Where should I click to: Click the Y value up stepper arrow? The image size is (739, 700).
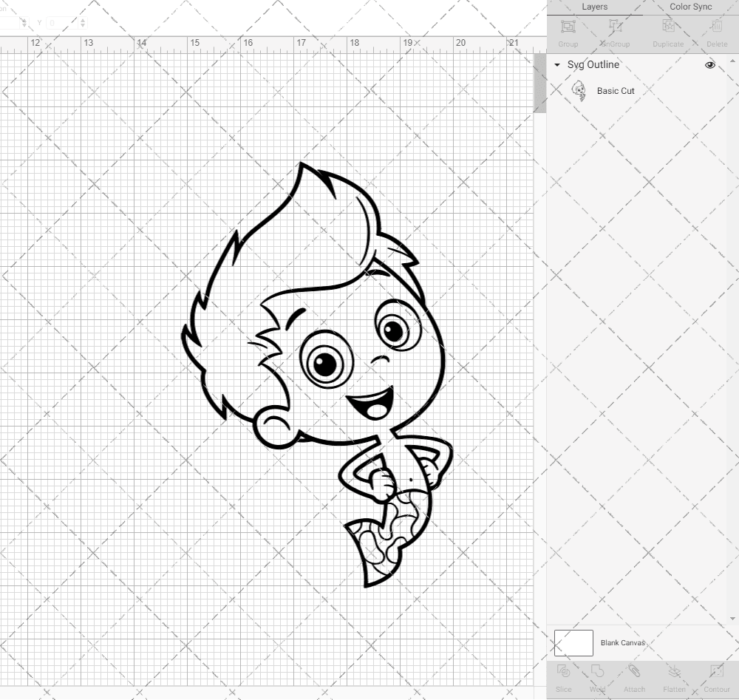[82, 20]
